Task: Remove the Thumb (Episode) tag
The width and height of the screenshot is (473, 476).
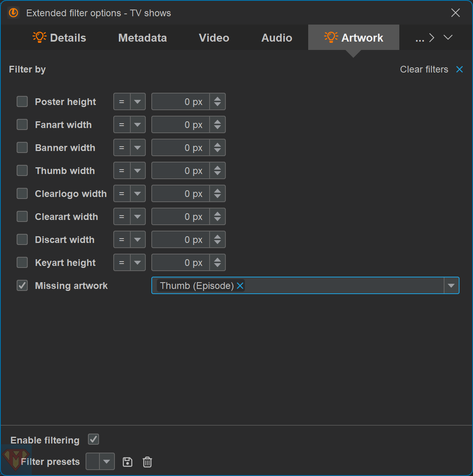Action: tap(240, 286)
